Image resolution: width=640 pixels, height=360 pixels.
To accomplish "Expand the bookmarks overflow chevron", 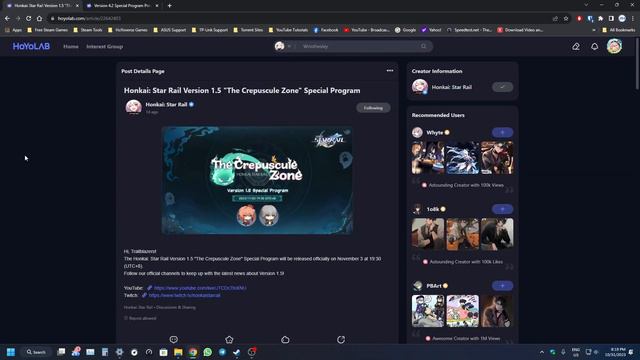I will (x=593, y=30).
